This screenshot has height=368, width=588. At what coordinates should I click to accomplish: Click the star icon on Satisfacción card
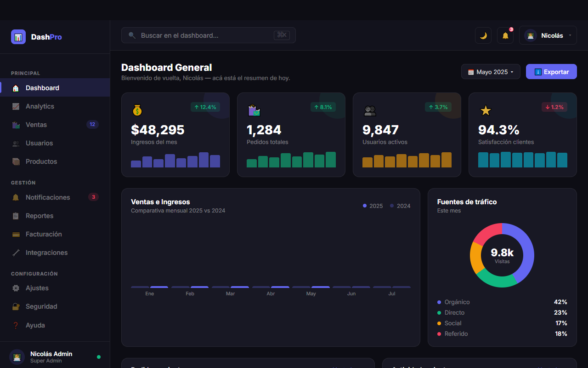486,110
